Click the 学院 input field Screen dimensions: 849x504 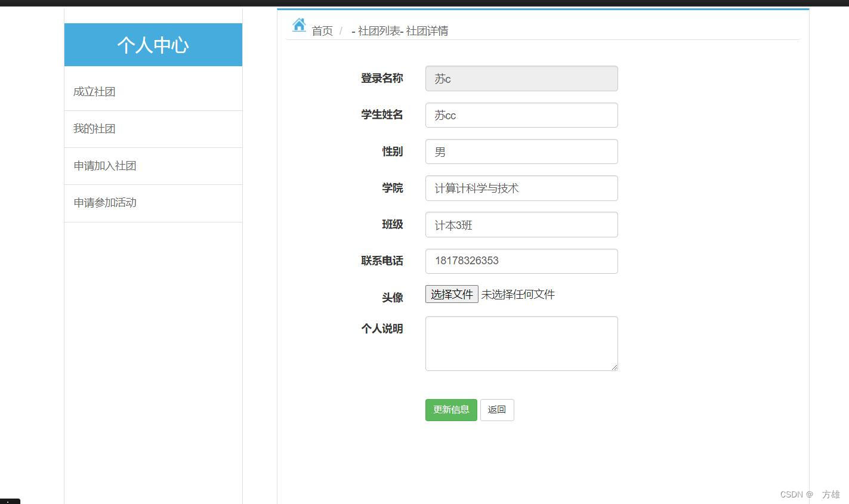(521, 188)
